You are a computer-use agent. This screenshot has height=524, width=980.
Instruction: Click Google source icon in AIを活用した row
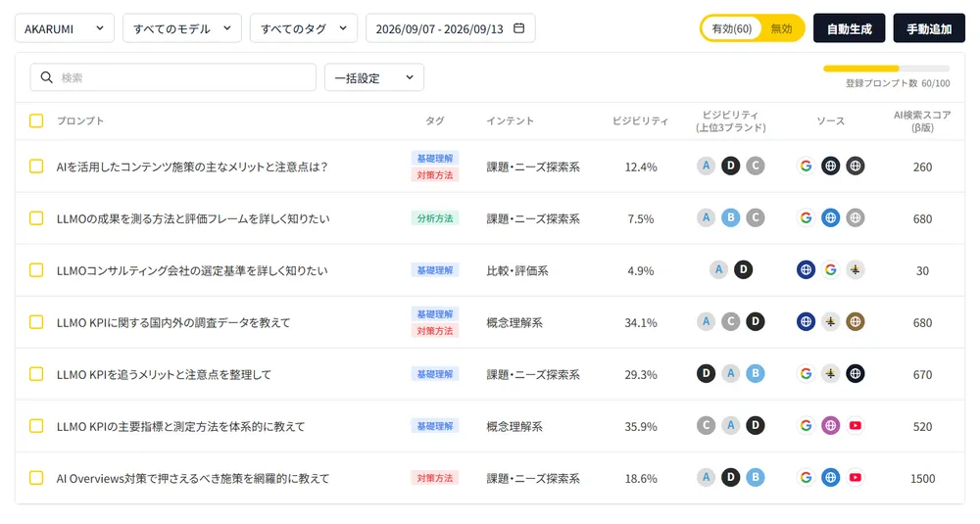coord(806,167)
